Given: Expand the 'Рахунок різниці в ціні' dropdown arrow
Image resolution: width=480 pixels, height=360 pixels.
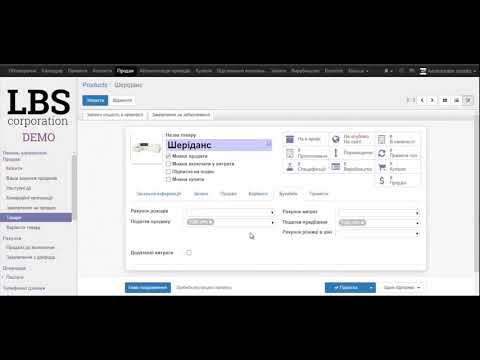Looking at the screenshot, I should tap(417, 233).
